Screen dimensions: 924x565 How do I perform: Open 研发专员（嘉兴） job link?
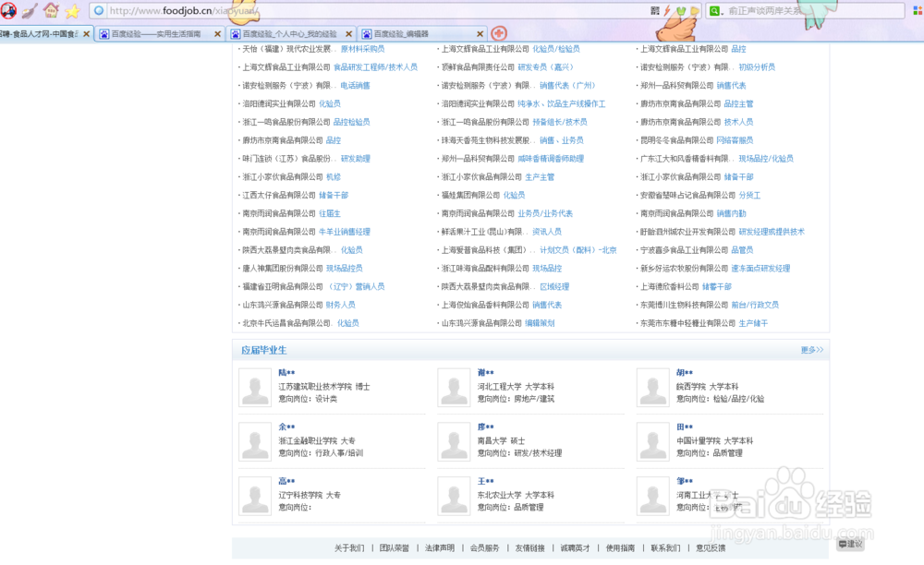point(546,67)
